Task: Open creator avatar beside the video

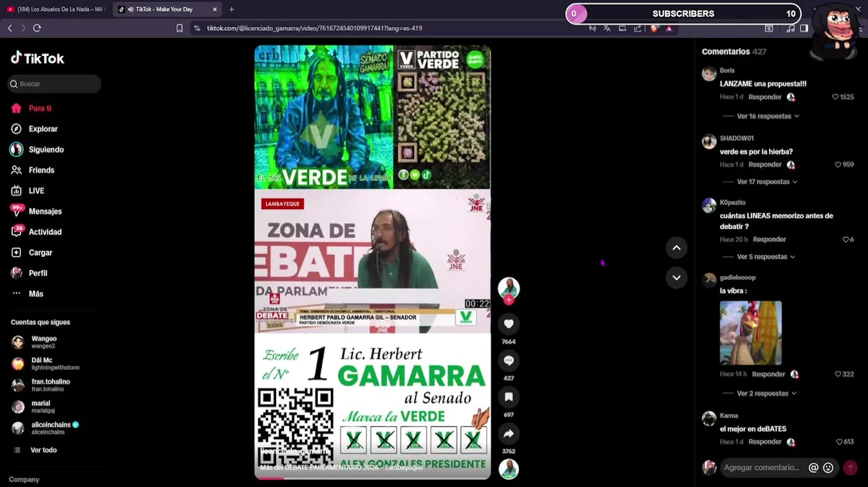Action: click(x=509, y=287)
